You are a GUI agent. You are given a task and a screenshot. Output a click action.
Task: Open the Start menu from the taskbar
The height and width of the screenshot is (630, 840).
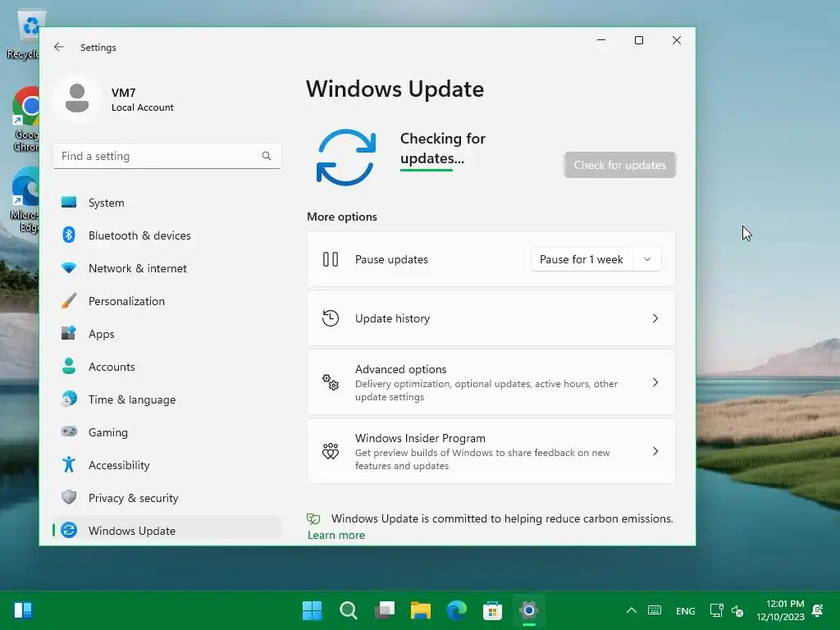coord(313,610)
